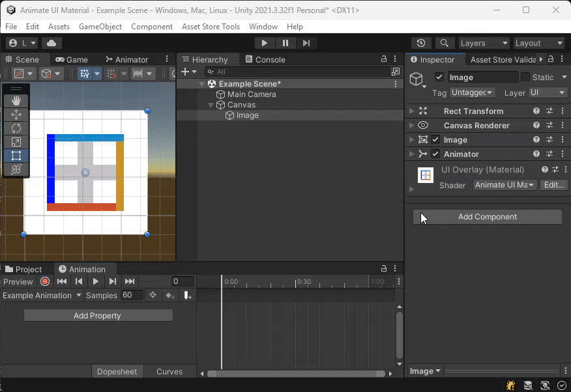This screenshot has height=392, width=571.
Task: Select the Hand tool in Scene toolbar
Action: point(16,100)
